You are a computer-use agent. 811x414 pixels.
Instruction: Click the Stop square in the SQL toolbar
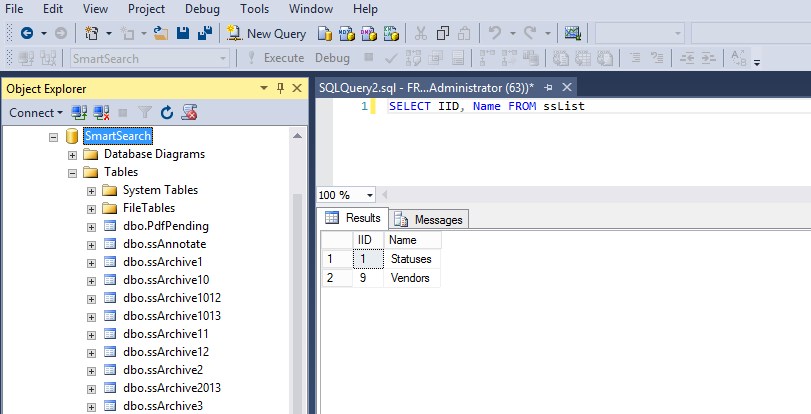pyautogui.click(x=368, y=57)
